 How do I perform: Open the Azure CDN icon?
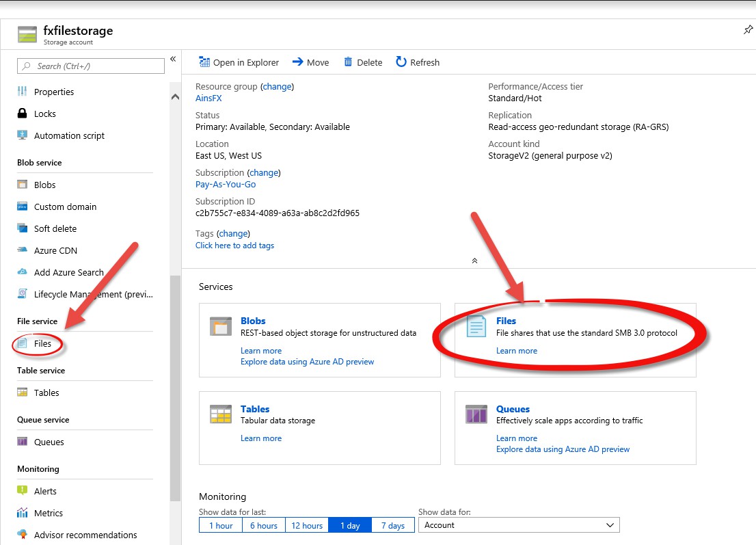22,250
